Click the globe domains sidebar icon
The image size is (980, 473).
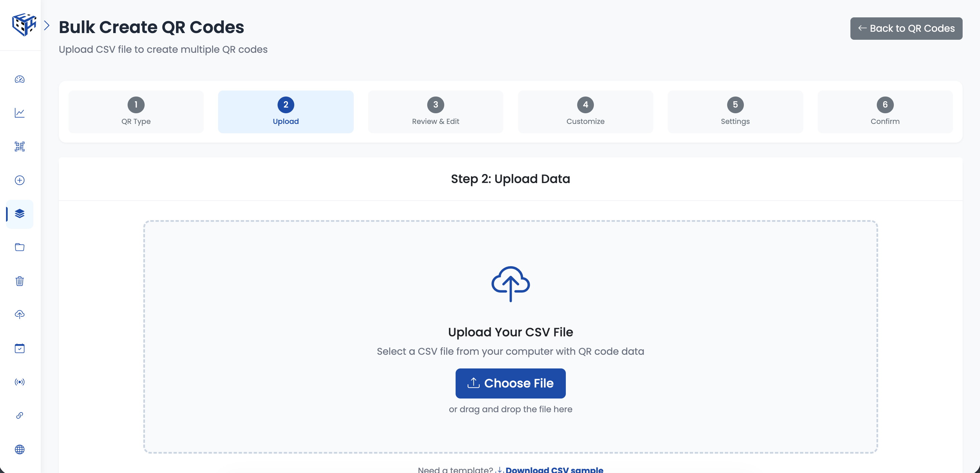click(19, 449)
